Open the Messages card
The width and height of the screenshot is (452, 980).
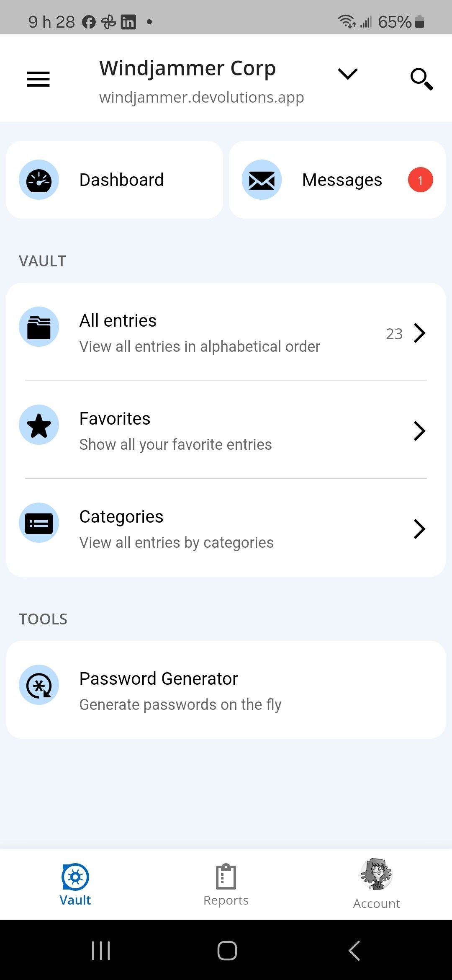pos(342,180)
